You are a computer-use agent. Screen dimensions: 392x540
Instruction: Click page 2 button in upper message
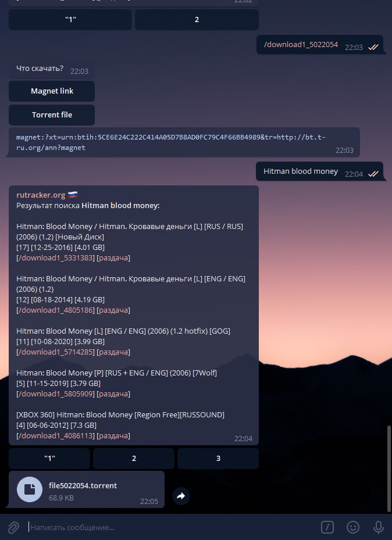[197, 19]
